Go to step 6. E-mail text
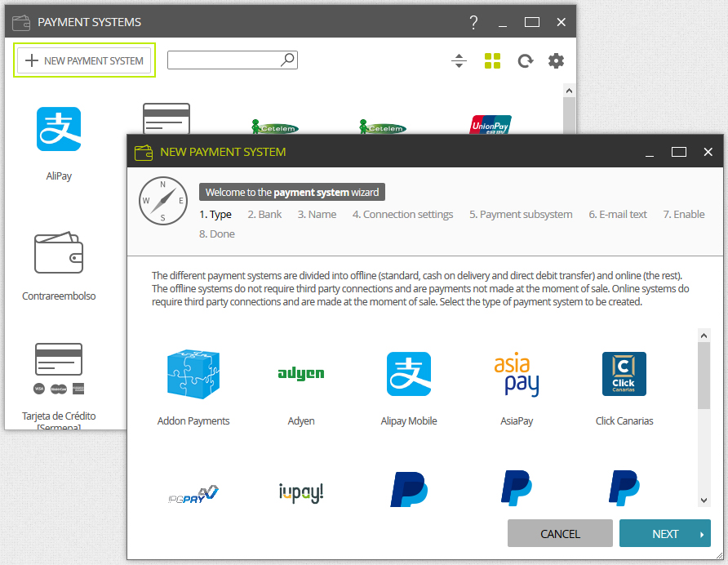The image size is (728, 565). click(x=618, y=214)
